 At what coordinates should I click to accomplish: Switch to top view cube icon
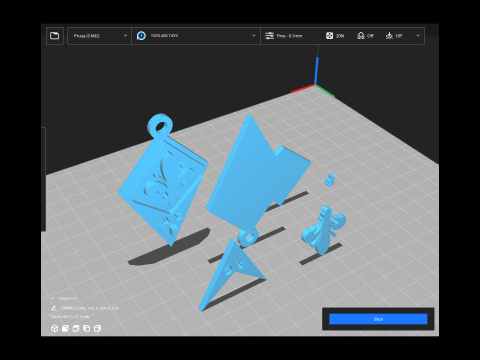pyautogui.click(x=76, y=329)
